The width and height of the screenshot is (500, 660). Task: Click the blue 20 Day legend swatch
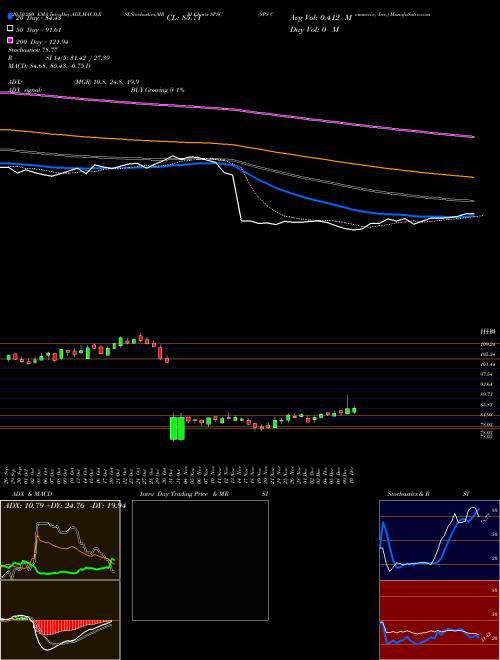[10, 17]
